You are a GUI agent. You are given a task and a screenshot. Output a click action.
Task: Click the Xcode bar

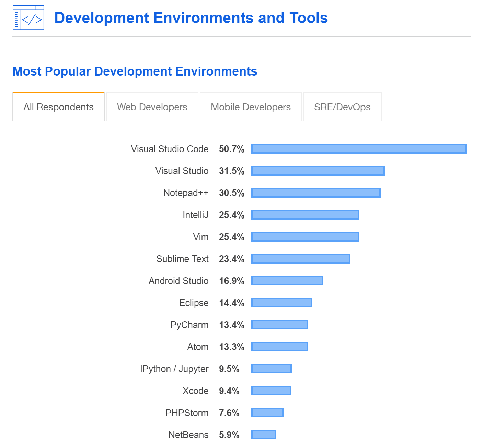pos(271,391)
